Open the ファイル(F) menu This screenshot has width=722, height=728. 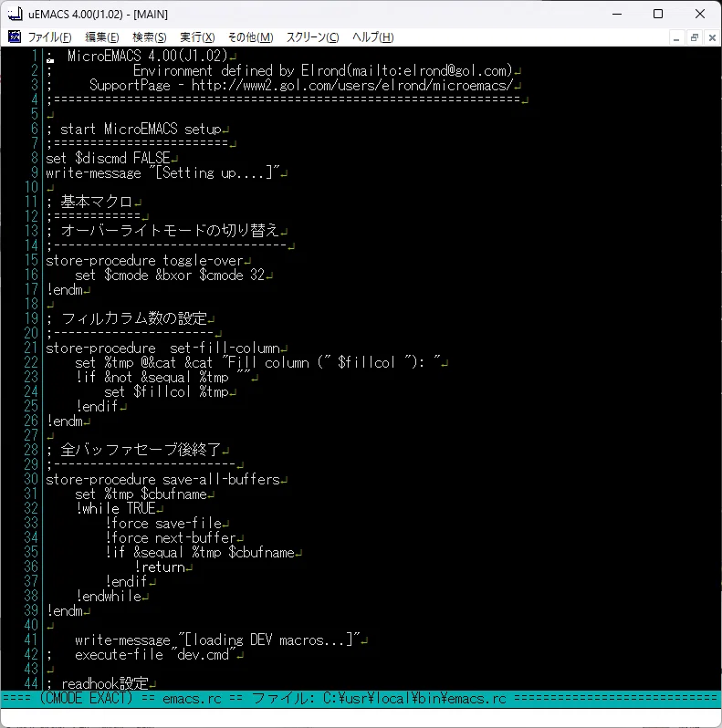(x=49, y=37)
